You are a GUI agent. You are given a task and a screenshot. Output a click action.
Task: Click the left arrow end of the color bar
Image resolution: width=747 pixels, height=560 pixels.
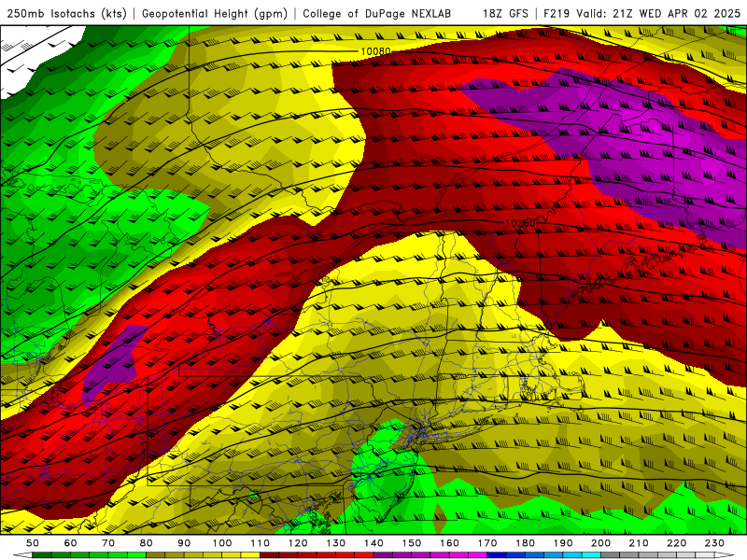(x=21, y=555)
